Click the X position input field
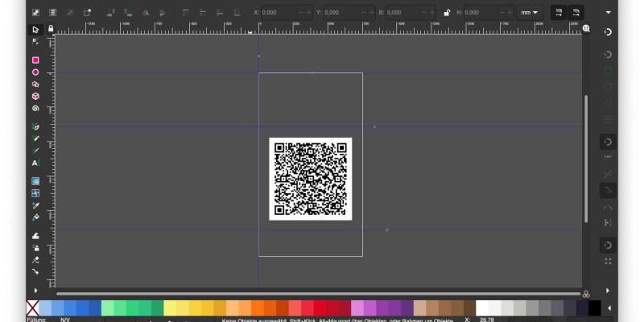The width and height of the screenshot is (644, 322). click(x=278, y=13)
